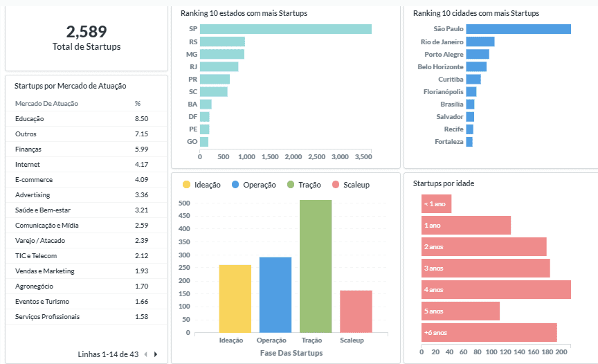
Task: Open the Total de Startups card
Action: click(x=87, y=37)
